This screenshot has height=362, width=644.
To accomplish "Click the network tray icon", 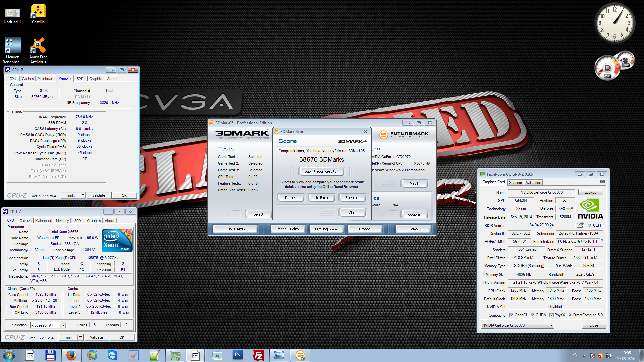I will tap(608, 356).
